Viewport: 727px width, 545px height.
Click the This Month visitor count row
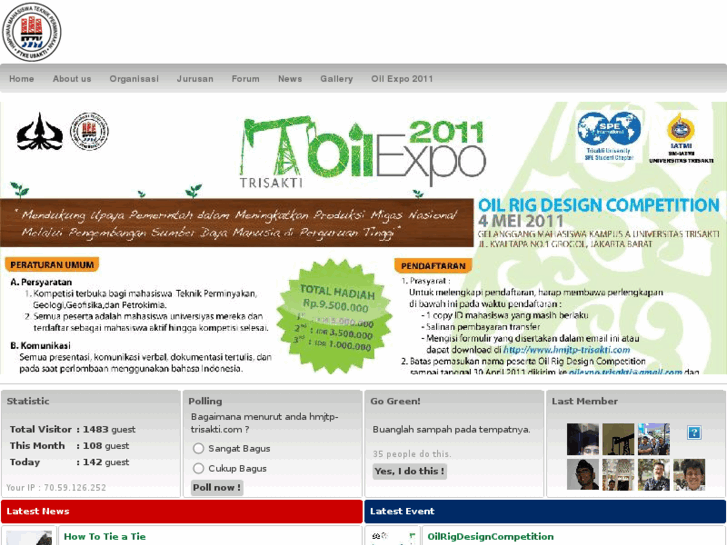tap(70, 446)
